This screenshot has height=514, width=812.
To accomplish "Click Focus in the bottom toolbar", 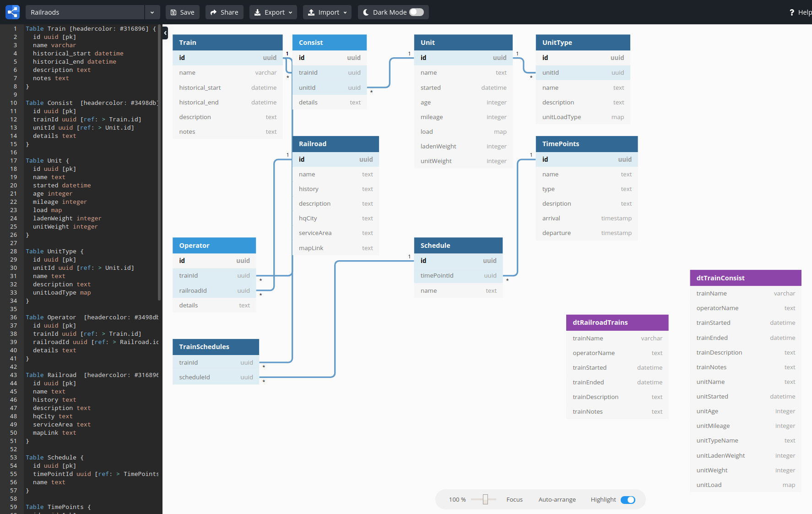I will (514, 500).
